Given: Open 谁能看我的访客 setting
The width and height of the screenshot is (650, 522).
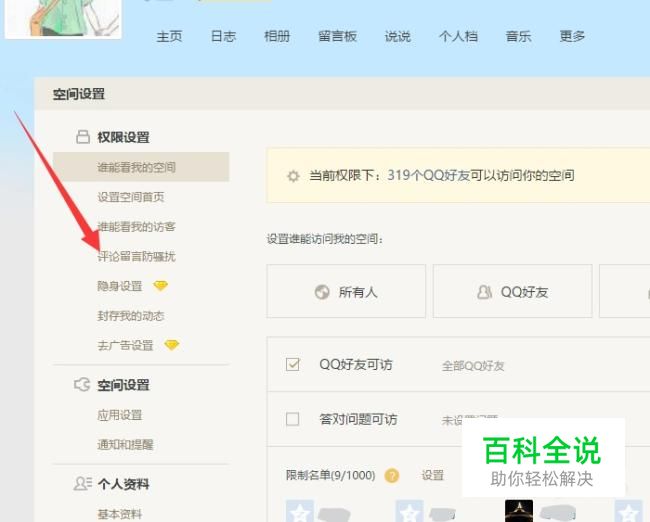Looking at the screenshot, I should click(x=136, y=227).
